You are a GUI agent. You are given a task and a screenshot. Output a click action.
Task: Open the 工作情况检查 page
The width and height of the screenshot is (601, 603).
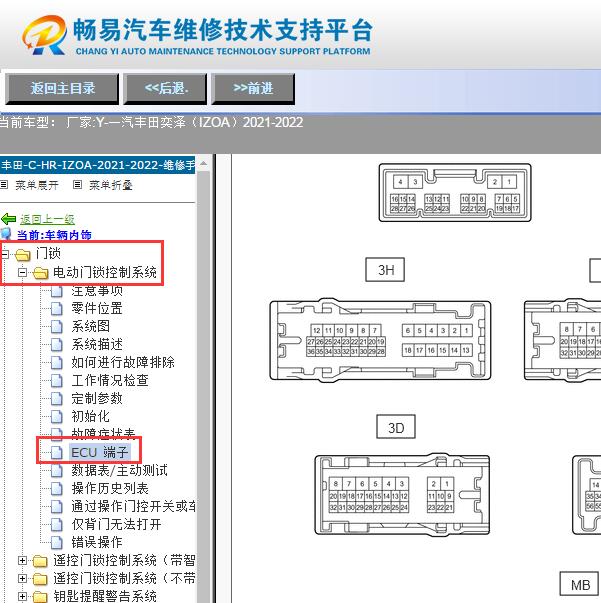coord(110,380)
